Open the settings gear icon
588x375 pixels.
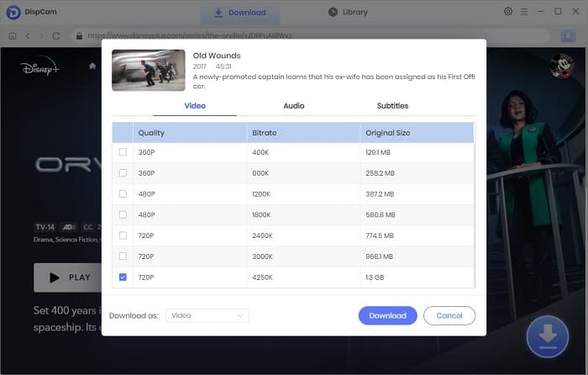pos(508,11)
